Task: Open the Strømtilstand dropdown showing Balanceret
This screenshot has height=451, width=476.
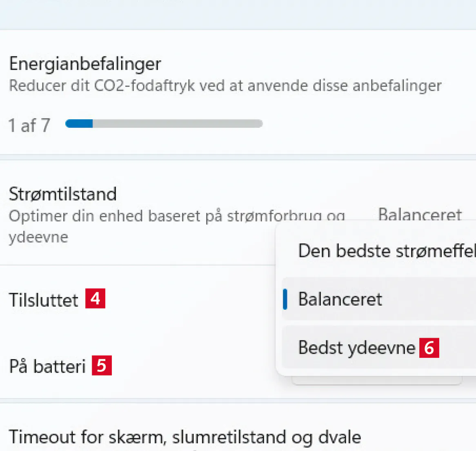Action: coord(420,214)
